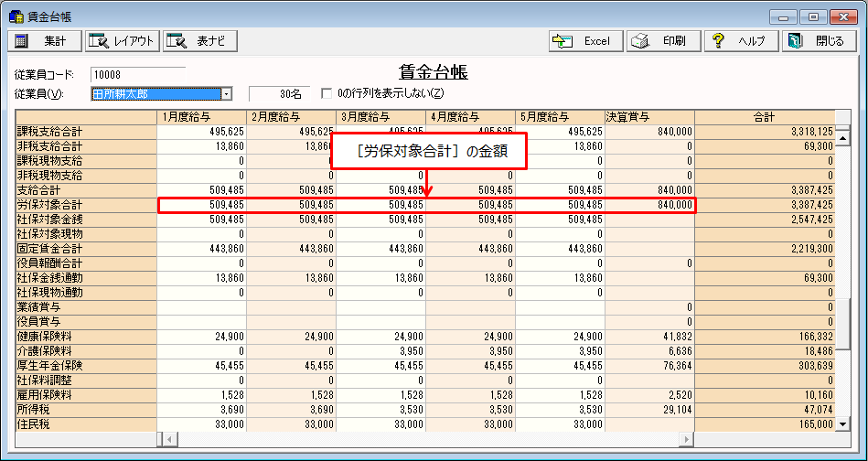The height and width of the screenshot is (461, 868).
Task: Open ヘルプ question mark help
Action: point(719,41)
